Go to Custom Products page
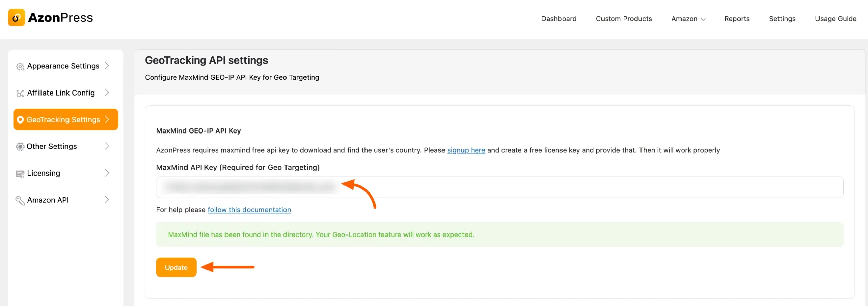This screenshot has width=868, height=306. 624,19
